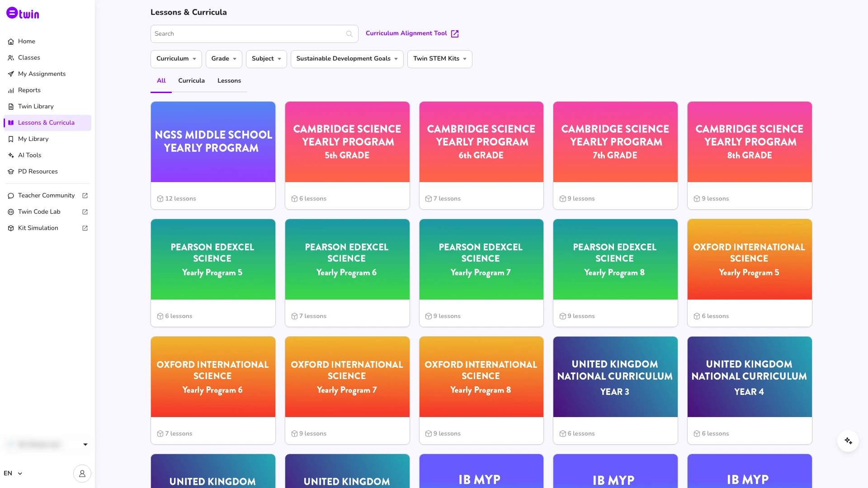Expand the Grade filter dropdown

tap(224, 59)
